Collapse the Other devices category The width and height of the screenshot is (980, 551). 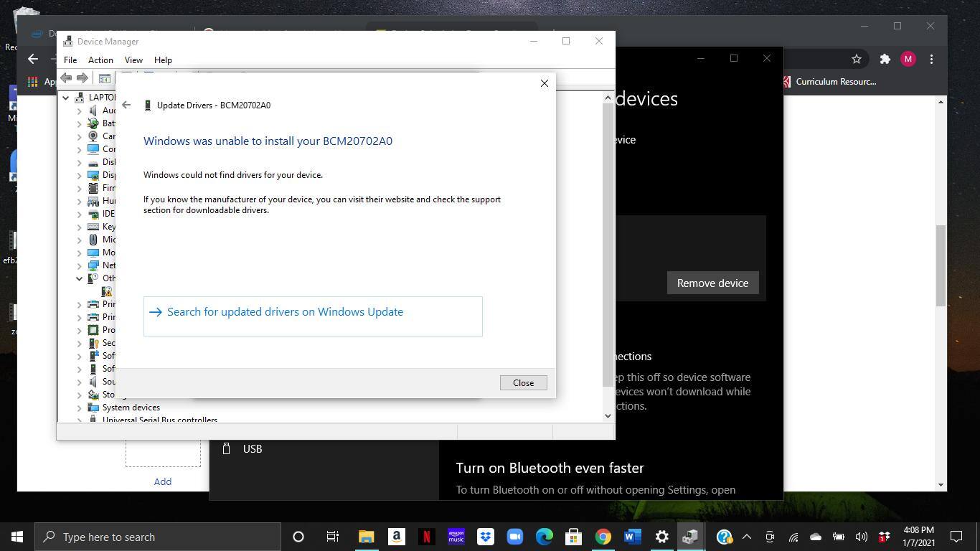tap(80, 278)
